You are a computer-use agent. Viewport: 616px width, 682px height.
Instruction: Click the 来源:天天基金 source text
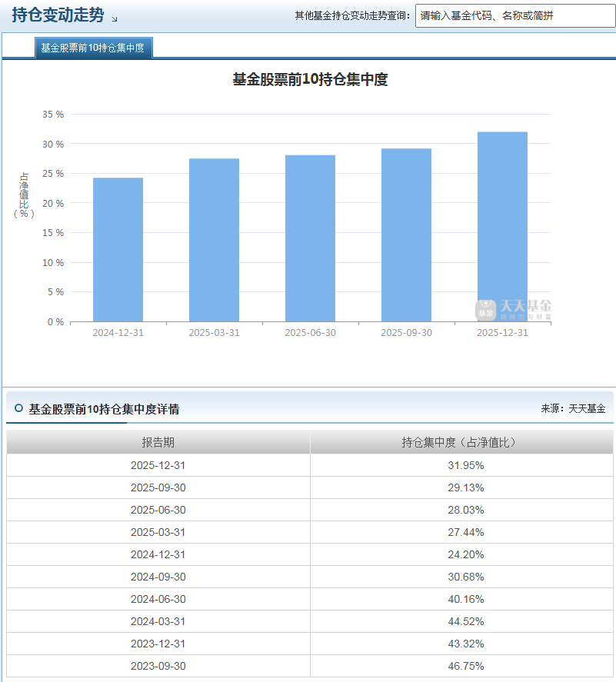[573, 408]
